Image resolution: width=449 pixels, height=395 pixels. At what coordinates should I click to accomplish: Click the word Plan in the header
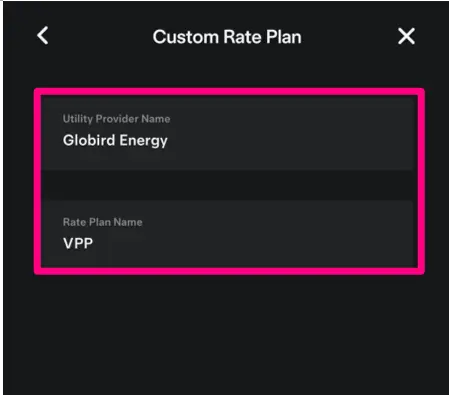tap(284, 37)
